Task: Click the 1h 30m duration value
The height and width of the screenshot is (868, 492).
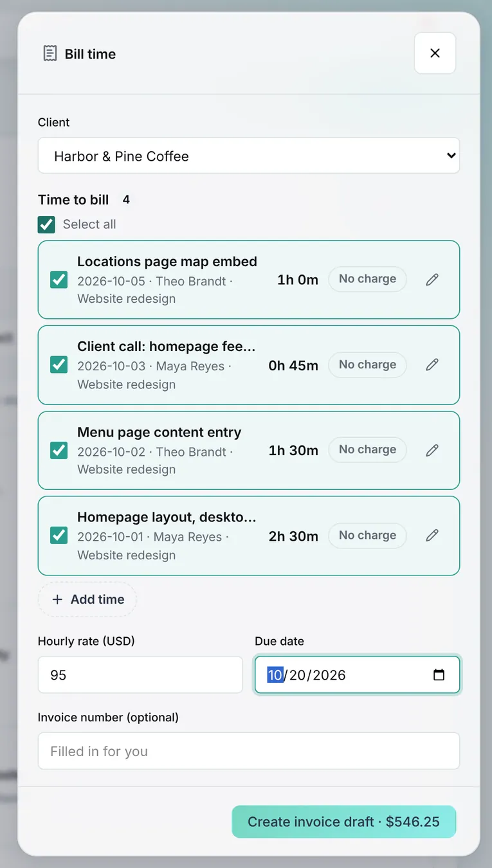Action: pyautogui.click(x=293, y=451)
